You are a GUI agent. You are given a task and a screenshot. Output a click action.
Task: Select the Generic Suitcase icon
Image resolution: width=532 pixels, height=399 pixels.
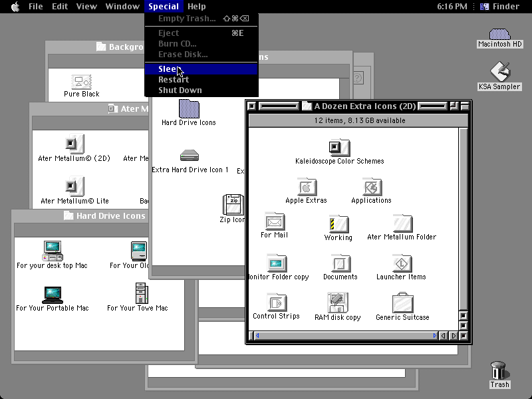(403, 303)
